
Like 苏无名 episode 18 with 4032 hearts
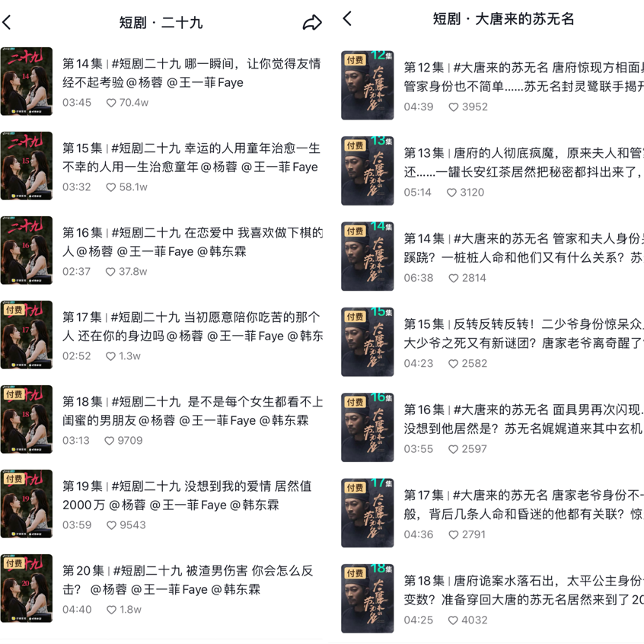[x=453, y=620]
